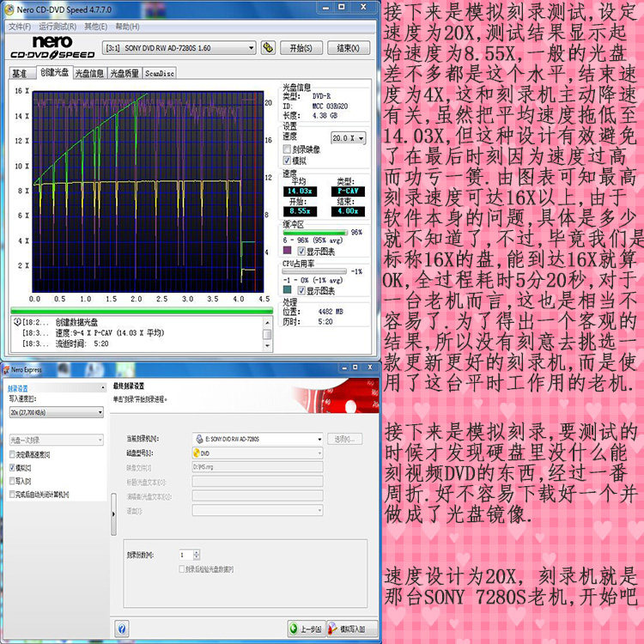Open the 运行测试(R) menu

58,27
